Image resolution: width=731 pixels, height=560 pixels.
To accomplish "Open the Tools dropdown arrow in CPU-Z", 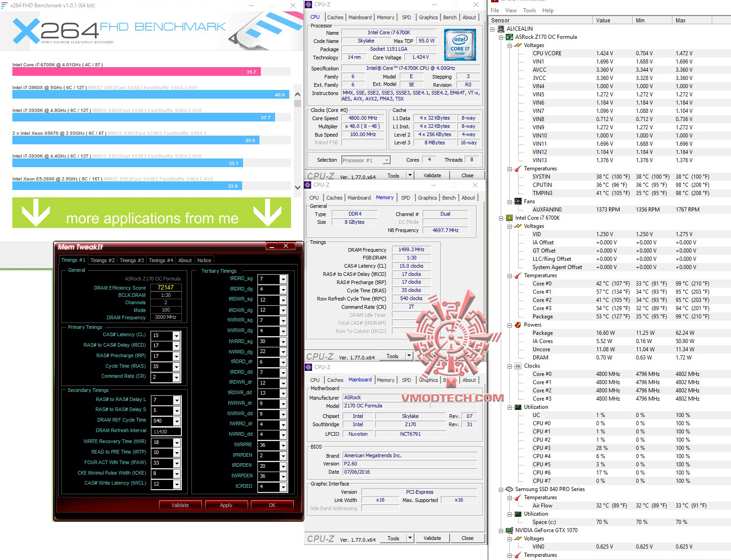I will (410, 175).
